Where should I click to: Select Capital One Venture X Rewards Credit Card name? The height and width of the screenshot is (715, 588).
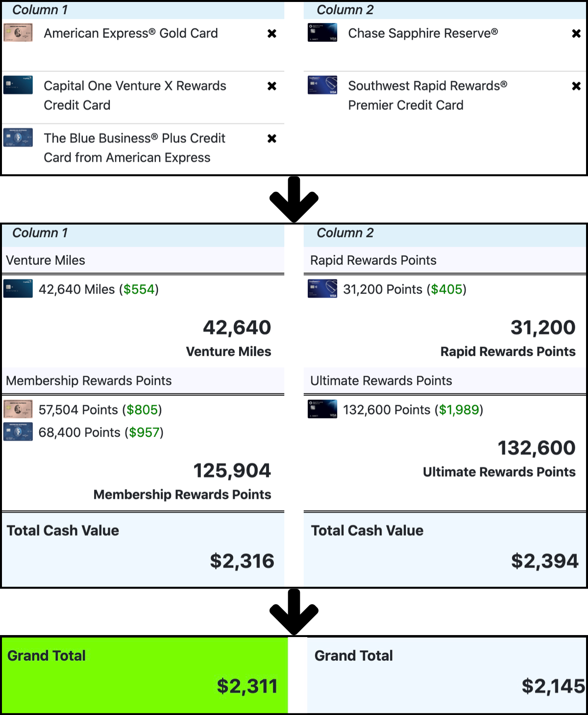click(135, 95)
